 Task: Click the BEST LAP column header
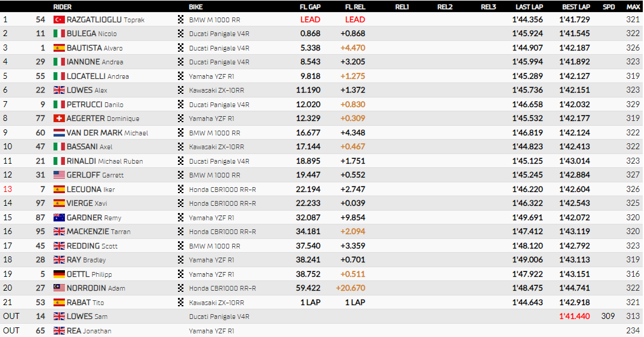(x=575, y=7)
